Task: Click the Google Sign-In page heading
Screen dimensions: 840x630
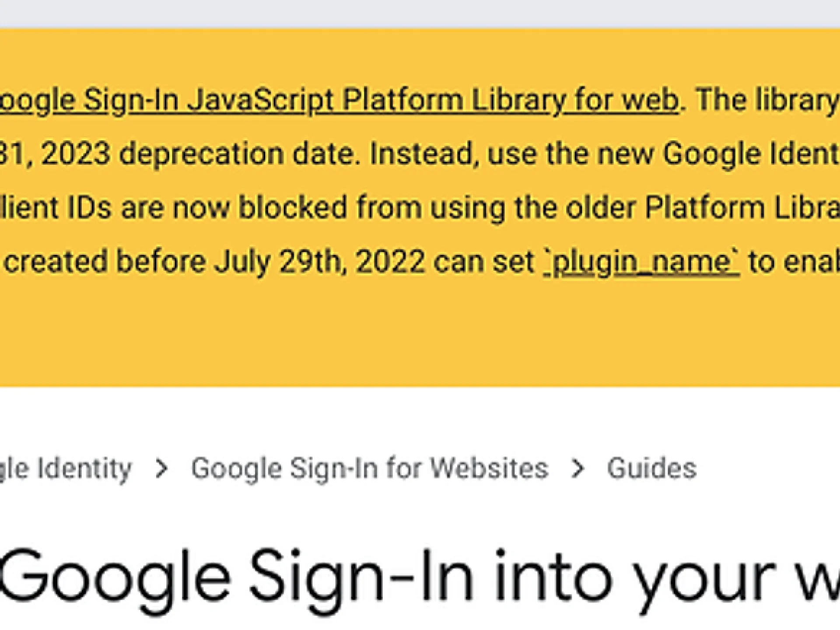Action: [x=394, y=577]
